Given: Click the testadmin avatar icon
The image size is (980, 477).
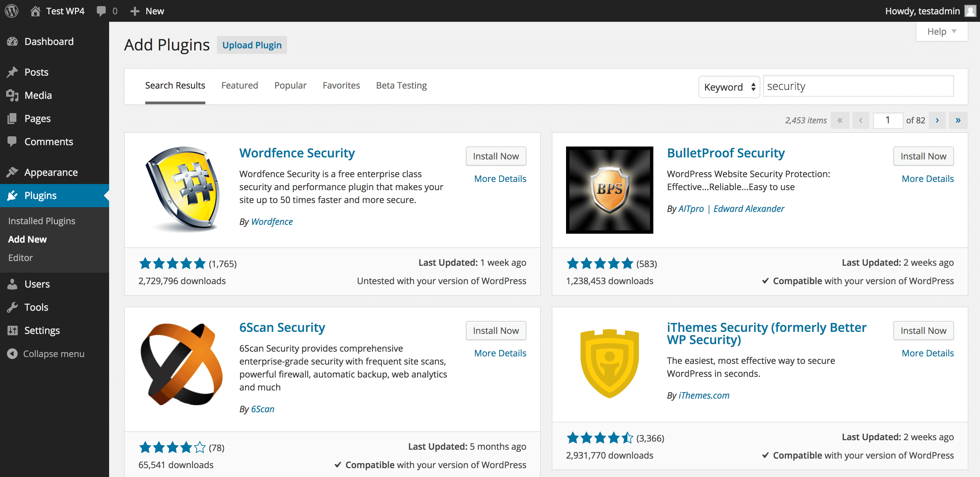Looking at the screenshot, I should click(x=970, y=11).
